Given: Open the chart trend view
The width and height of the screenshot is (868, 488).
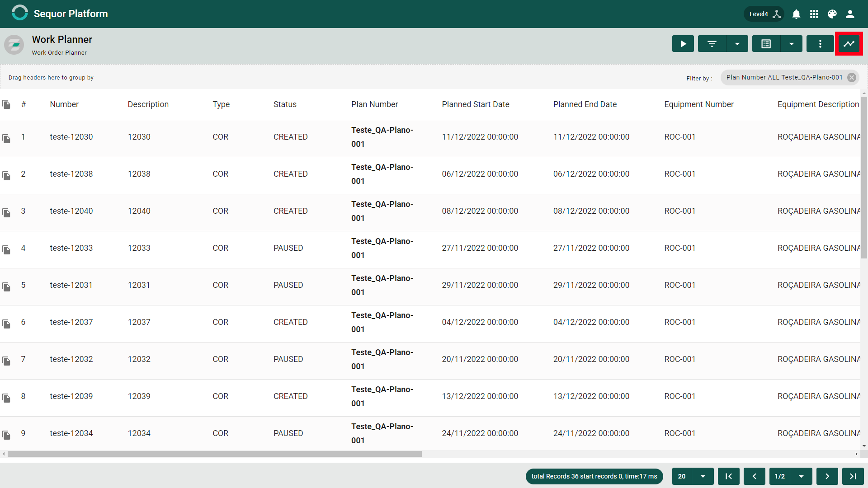Looking at the screenshot, I should (x=849, y=44).
